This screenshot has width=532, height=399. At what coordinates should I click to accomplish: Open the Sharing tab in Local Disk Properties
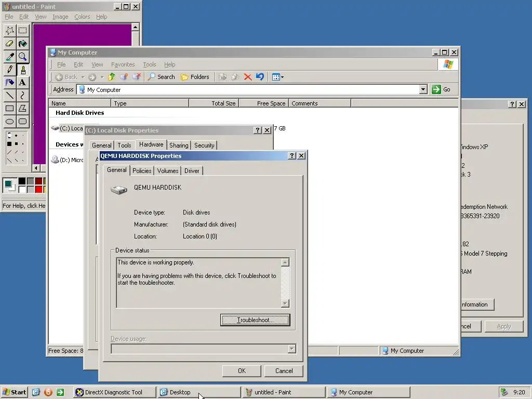coord(179,145)
